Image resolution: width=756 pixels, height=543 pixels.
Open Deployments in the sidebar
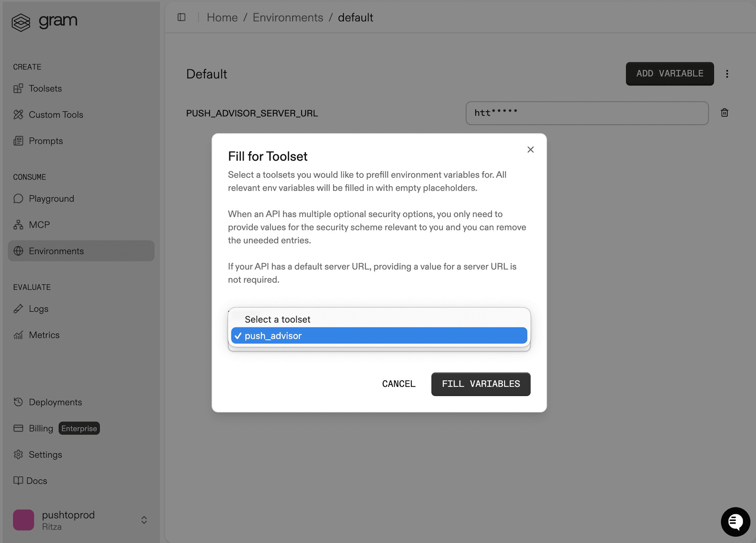click(19, 402)
